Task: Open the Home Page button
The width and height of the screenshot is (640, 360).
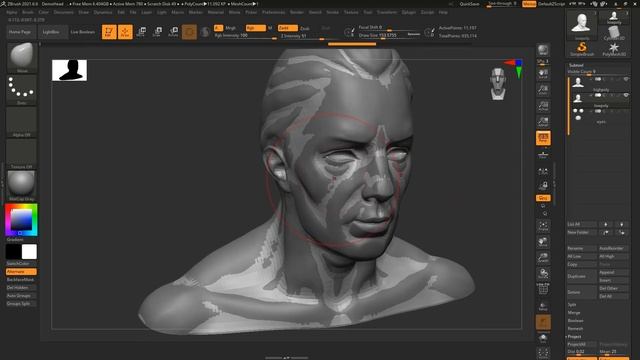Action: [x=22, y=32]
